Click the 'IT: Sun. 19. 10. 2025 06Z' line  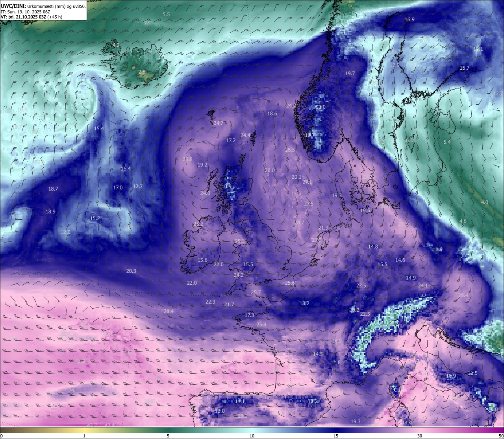point(25,12)
